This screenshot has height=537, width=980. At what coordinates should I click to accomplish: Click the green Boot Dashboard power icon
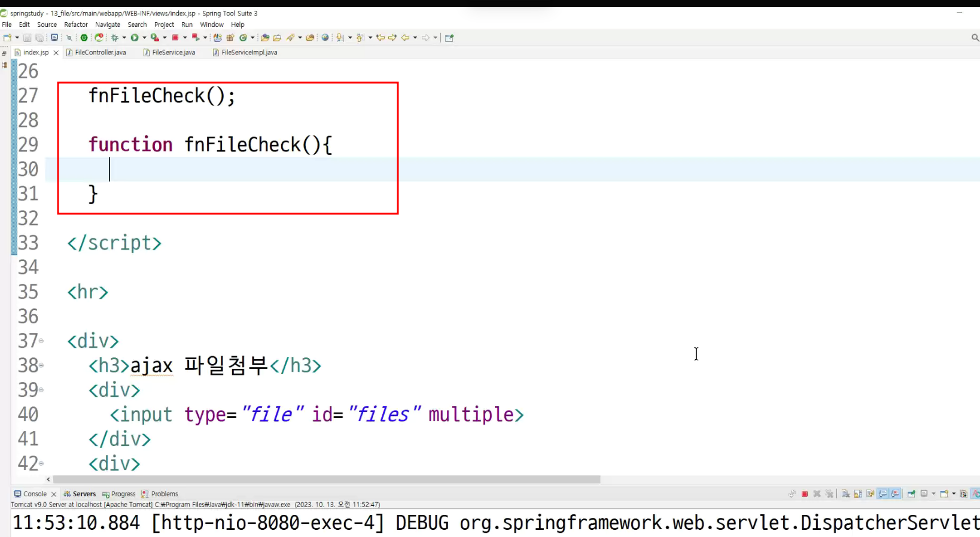coord(84,38)
